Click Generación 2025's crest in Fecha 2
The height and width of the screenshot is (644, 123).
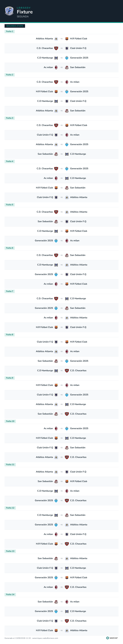[67, 92]
